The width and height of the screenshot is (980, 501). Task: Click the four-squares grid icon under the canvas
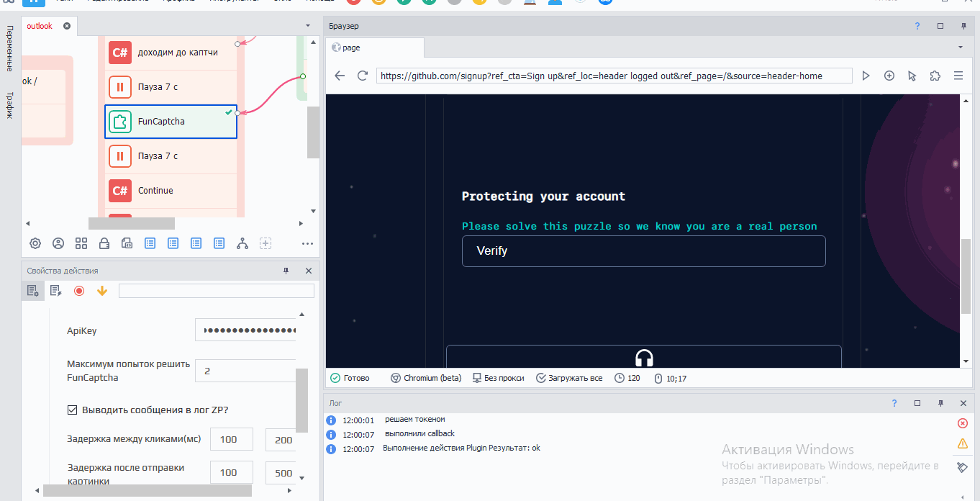tap(81, 243)
